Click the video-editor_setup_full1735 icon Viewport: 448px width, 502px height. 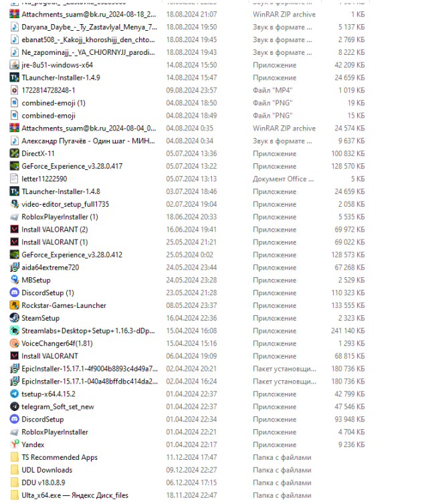14,204
